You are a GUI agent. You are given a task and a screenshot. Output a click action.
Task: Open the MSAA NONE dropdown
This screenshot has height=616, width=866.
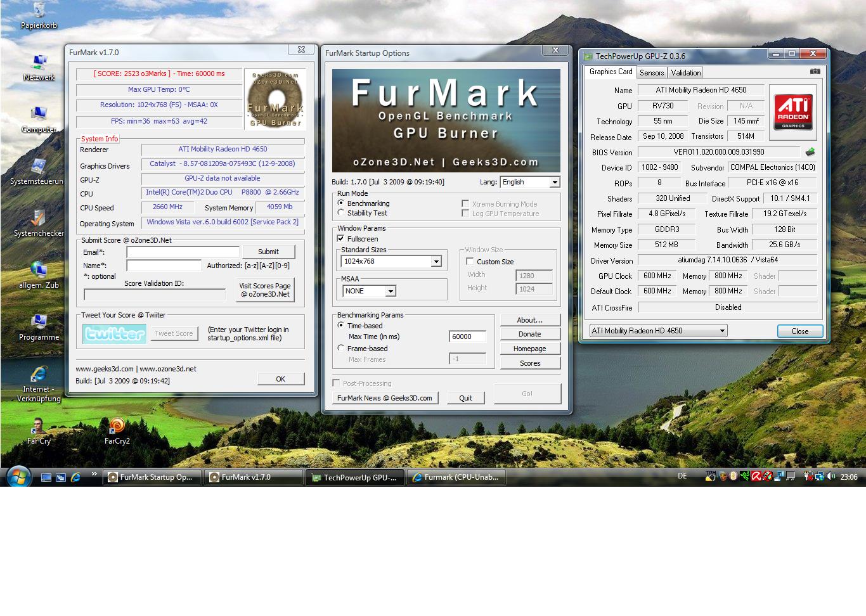[370, 291]
